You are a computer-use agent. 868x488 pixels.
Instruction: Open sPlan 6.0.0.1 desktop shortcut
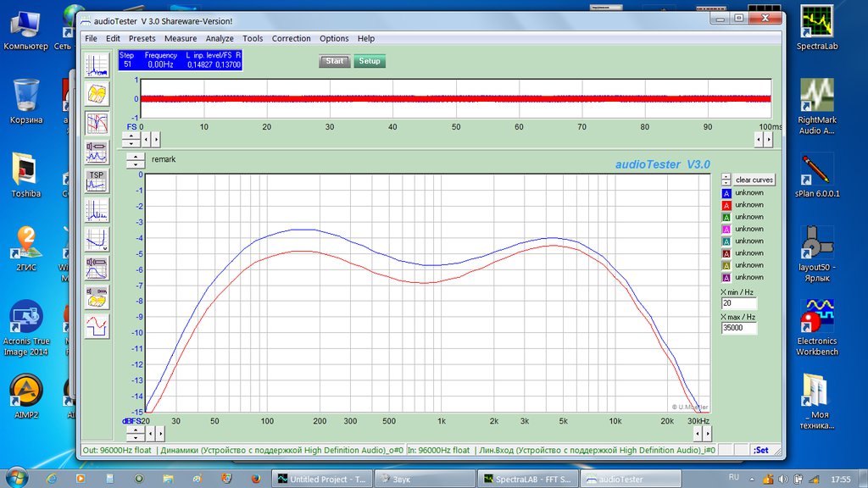(x=816, y=176)
